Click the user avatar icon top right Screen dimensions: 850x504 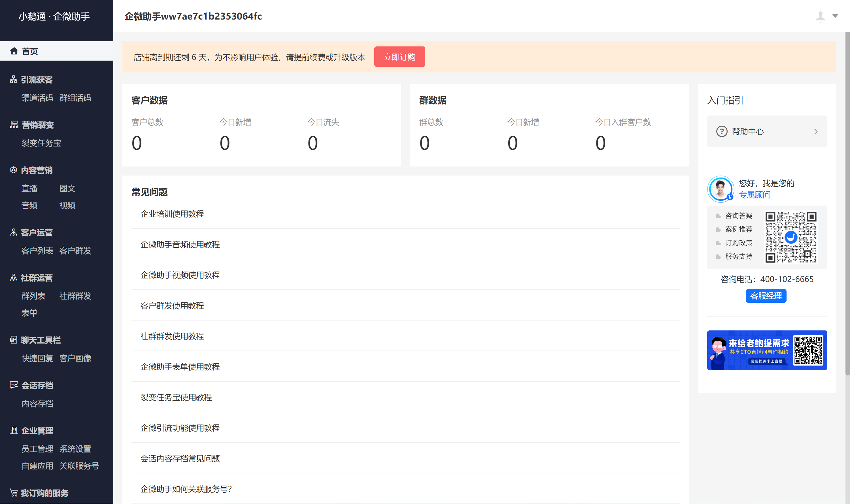tap(821, 16)
